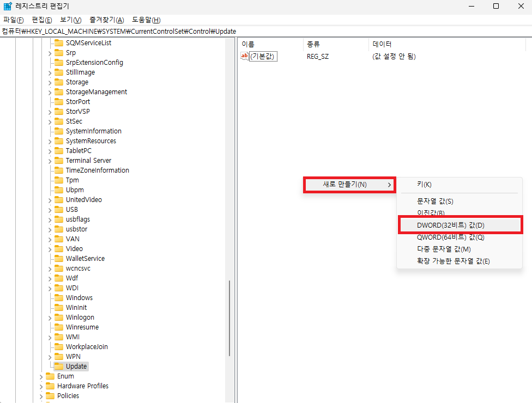The image size is (532, 403).
Task: Choose 키(K) in submenu
Action: [x=424, y=185]
